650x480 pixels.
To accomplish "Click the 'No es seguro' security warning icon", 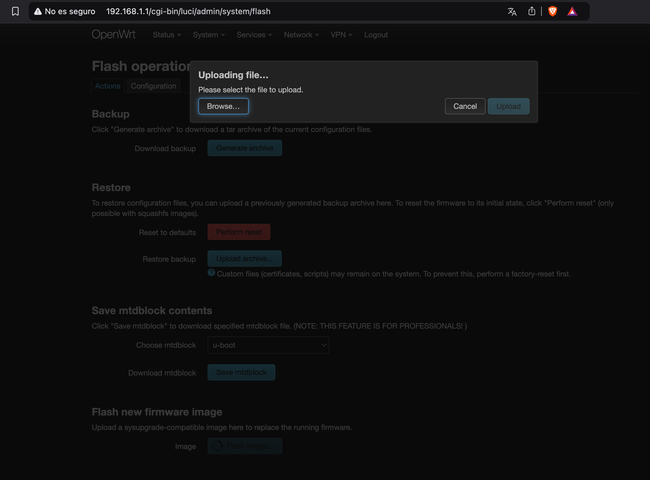I will 38,11.
